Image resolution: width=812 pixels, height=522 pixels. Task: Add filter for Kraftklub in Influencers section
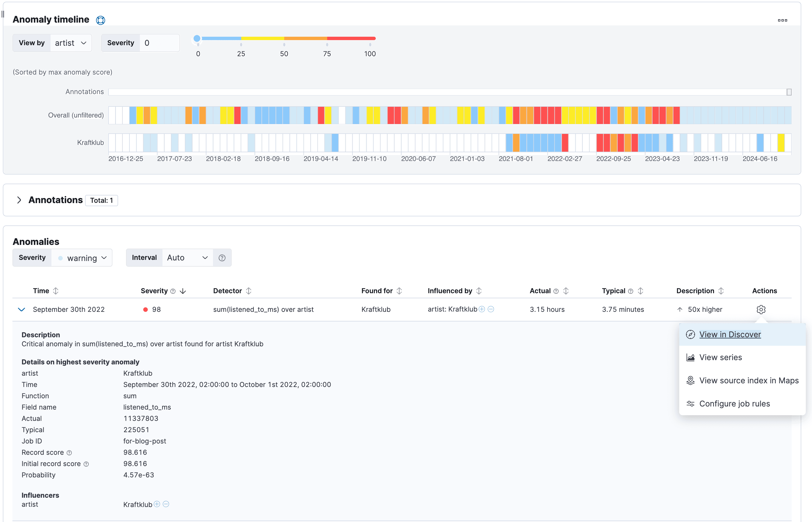[x=157, y=504]
